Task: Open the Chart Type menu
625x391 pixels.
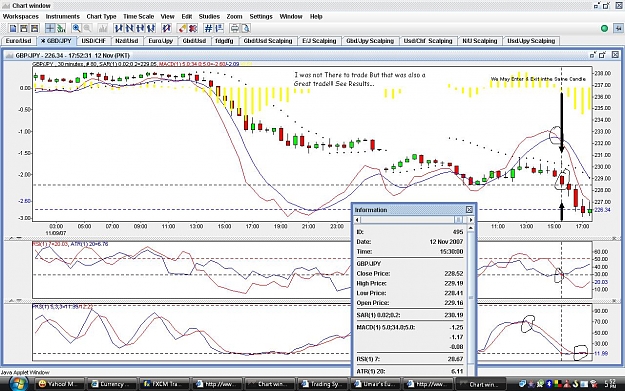Action: click(101, 16)
